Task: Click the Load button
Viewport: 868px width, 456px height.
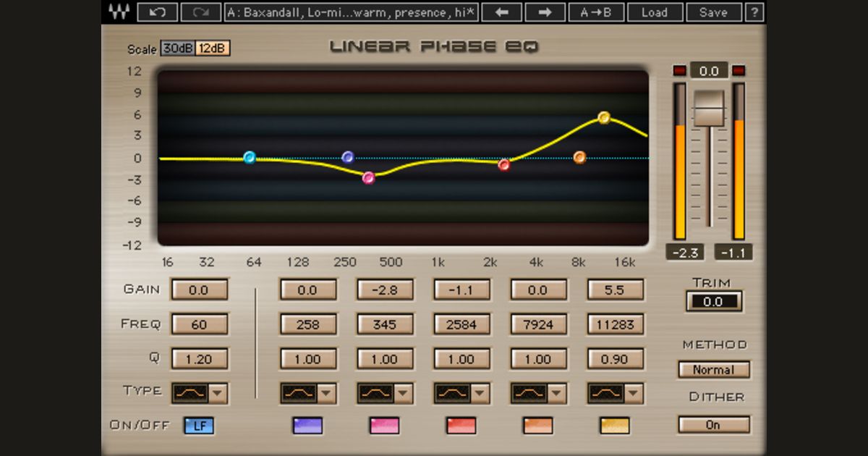Action: tap(655, 12)
